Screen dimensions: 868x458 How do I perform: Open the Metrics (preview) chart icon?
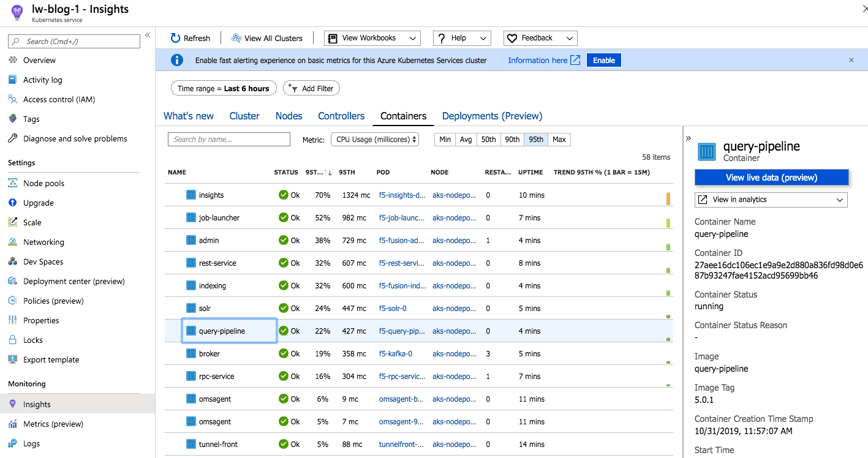click(x=13, y=424)
